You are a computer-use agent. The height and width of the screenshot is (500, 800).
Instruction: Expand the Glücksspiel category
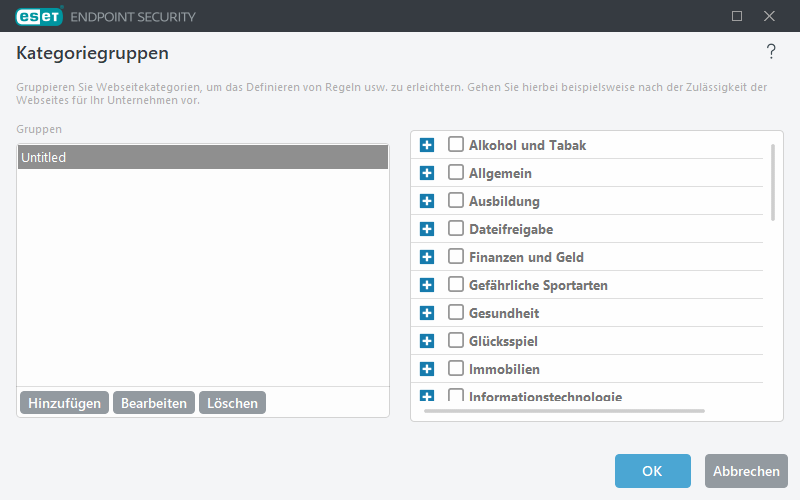tap(427, 341)
